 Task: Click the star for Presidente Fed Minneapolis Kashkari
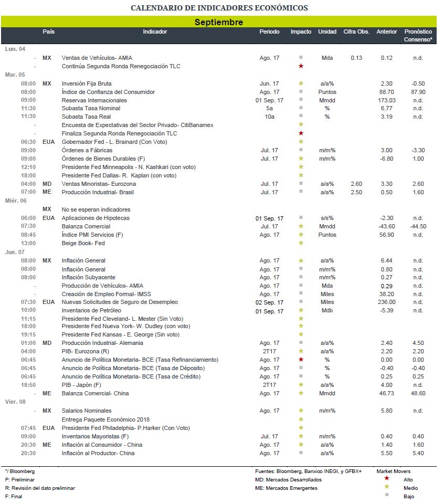(301, 166)
